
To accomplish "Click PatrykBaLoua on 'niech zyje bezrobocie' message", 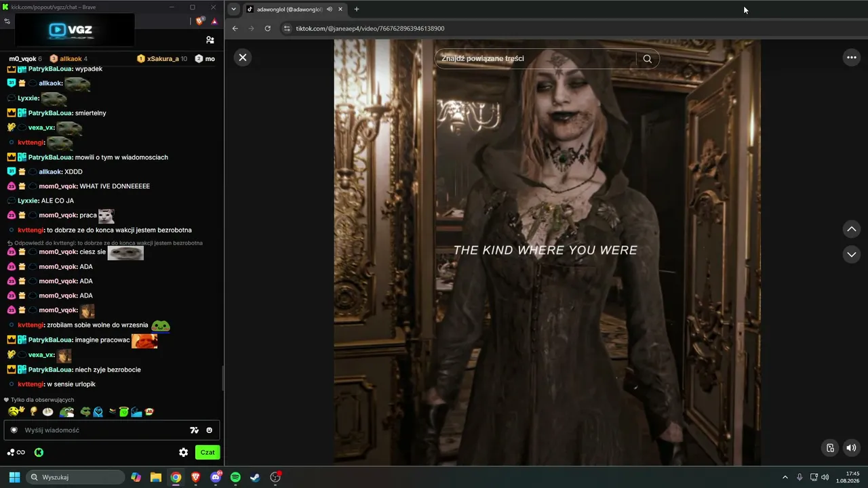I will 50,369.
